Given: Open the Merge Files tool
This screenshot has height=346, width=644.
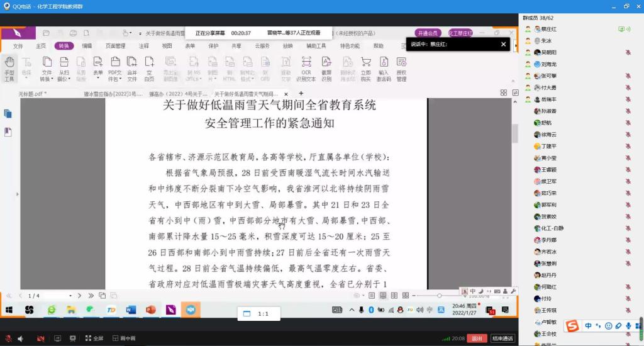Looking at the screenshot, I should pos(132,67).
